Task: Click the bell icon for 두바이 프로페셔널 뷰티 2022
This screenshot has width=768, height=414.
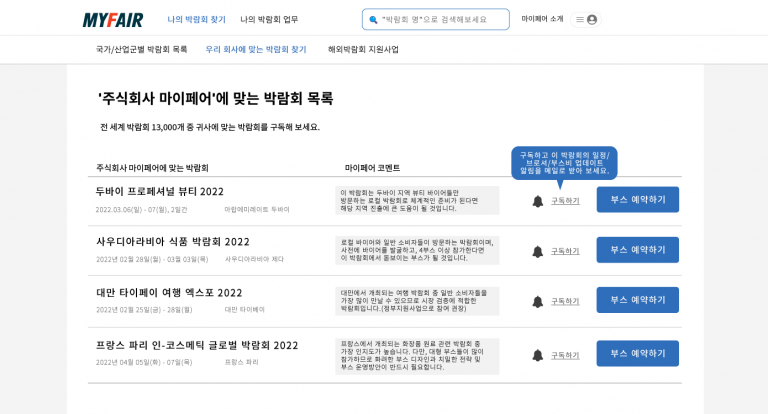Action: (x=538, y=201)
